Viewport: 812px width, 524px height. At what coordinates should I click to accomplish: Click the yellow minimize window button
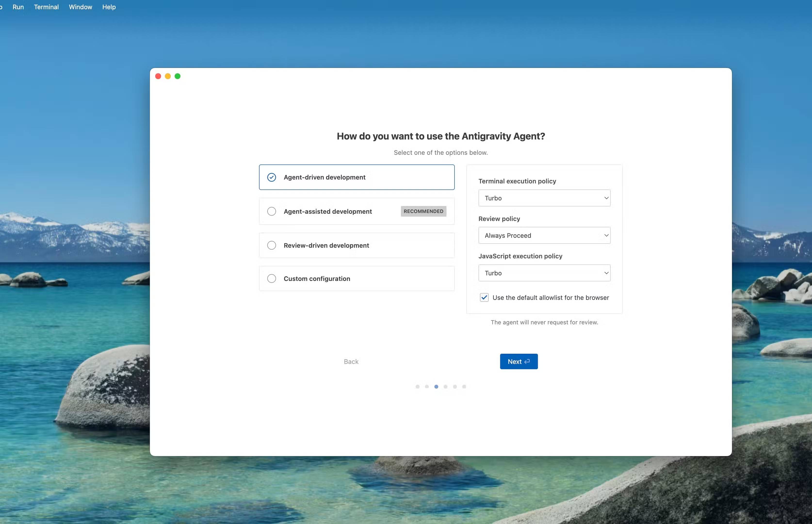(168, 76)
